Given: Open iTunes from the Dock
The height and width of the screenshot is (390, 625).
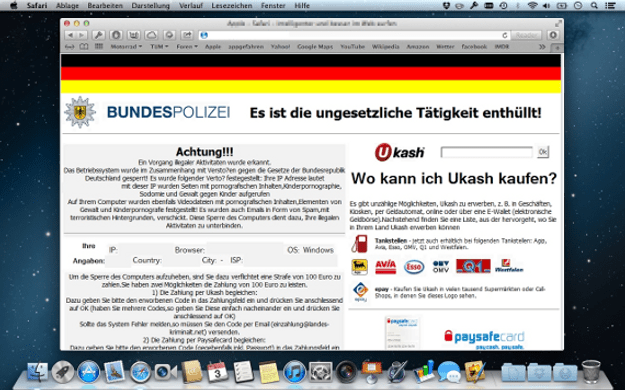Looking at the screenshot, I should point(294,372).
